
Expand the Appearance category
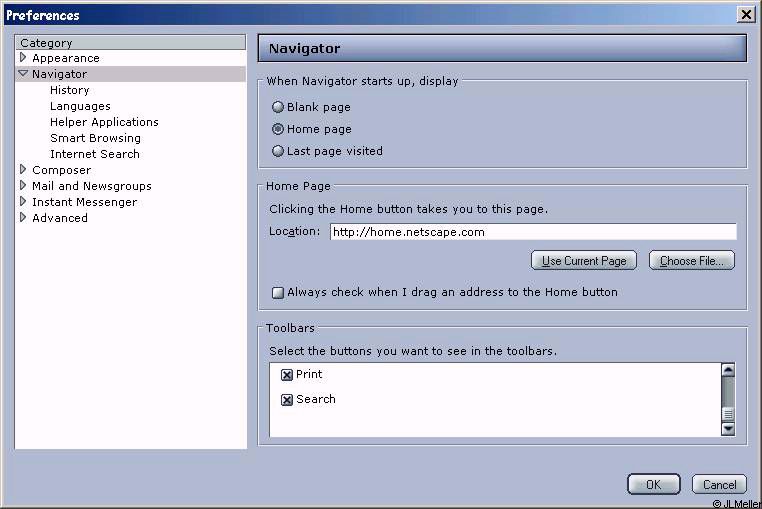click(x=23, y=57)
